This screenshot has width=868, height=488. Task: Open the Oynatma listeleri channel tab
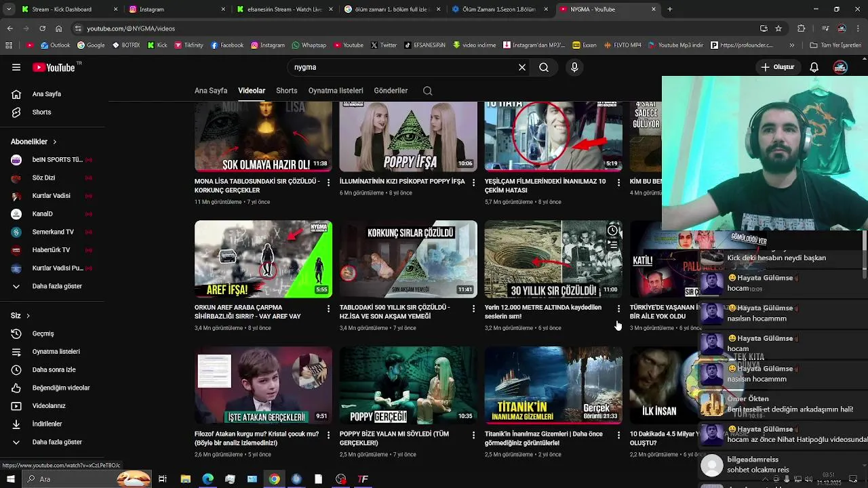tap(336, 91)
